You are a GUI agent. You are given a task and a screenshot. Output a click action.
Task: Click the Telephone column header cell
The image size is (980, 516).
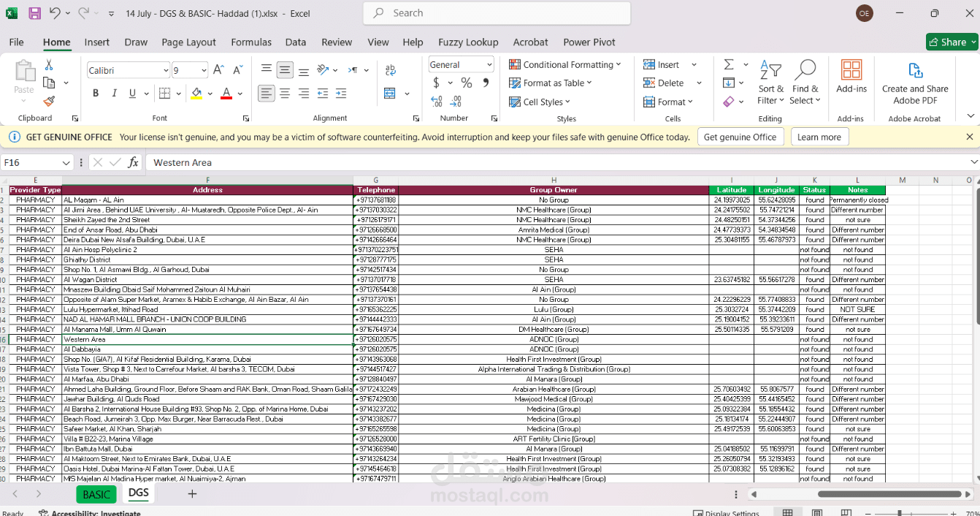click(x=375, y=190)
